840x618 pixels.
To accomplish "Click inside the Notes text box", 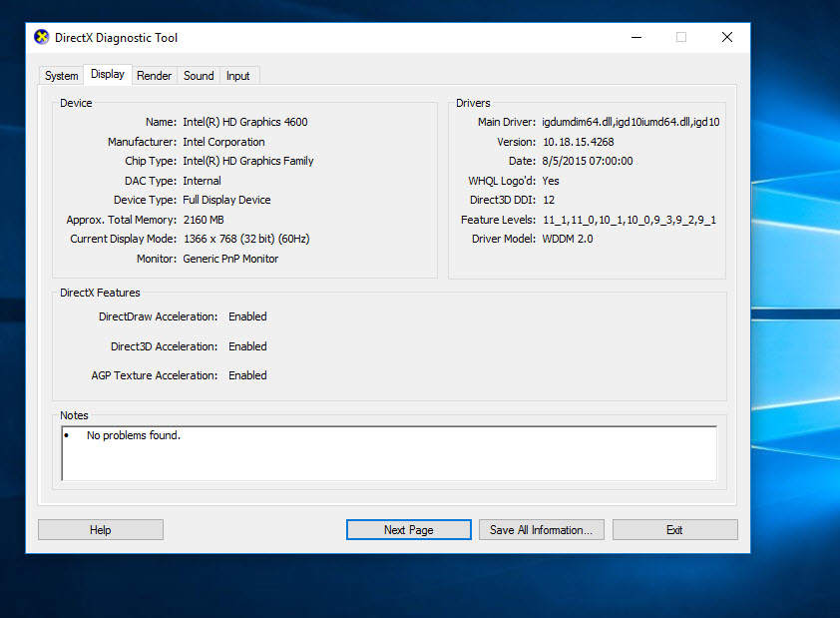I will point(389,453).
